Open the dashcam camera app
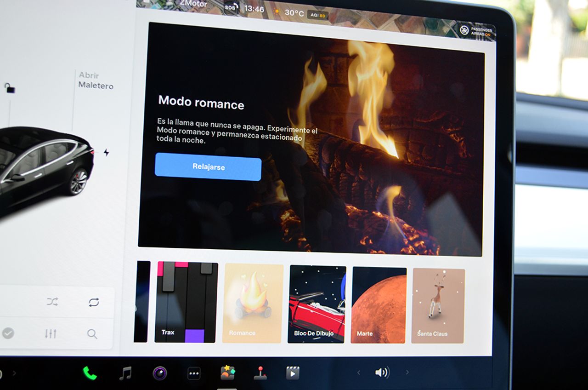The width and height of the screenshot is (588, 390). tap(159, 373)
